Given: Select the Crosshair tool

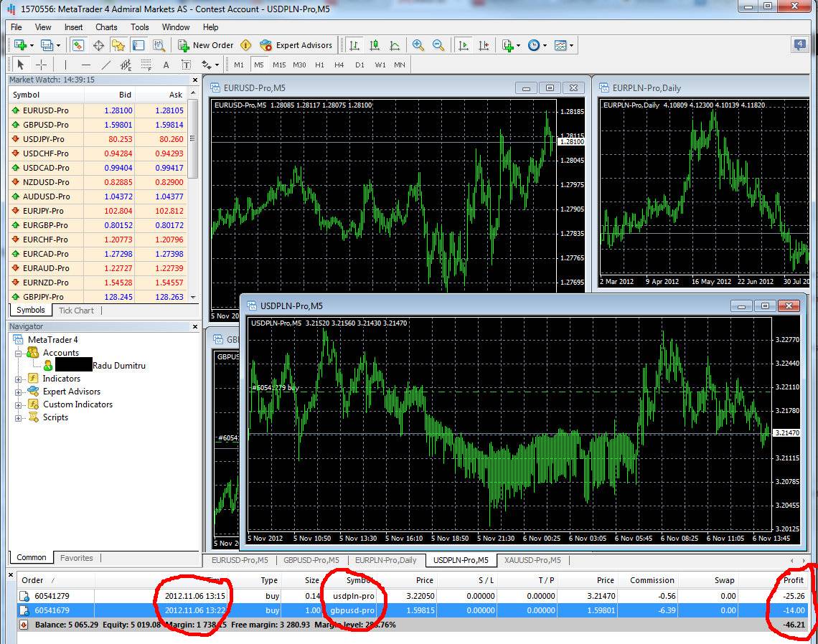Looking at the screenshot, I should tap(41, 65).
